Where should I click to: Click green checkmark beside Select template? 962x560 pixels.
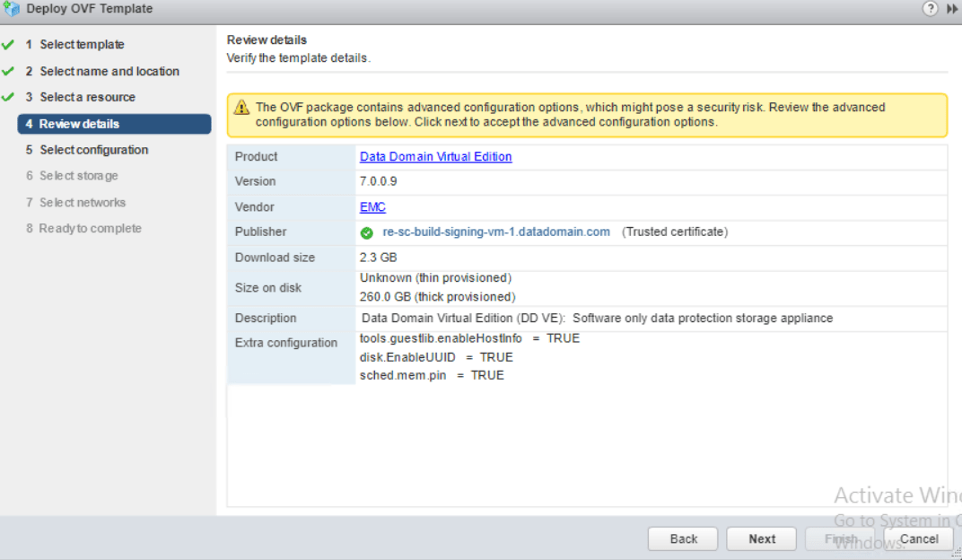click(x=8, y=45)
